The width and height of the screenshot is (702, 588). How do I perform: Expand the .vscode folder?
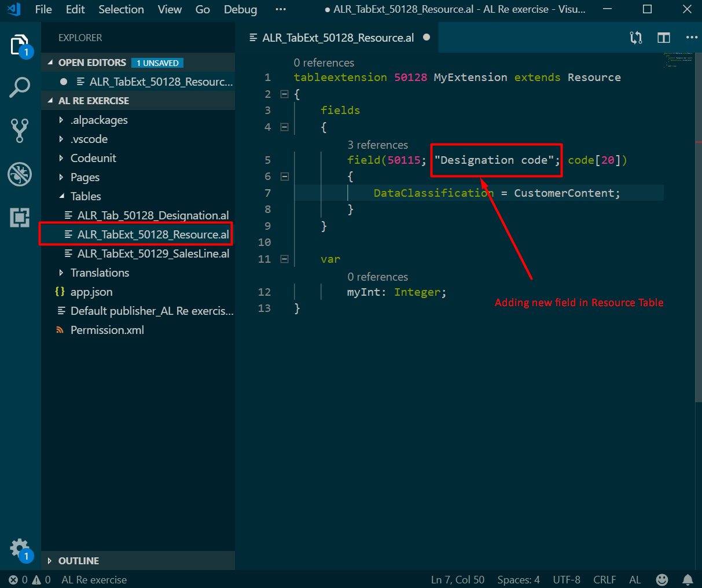89,139
